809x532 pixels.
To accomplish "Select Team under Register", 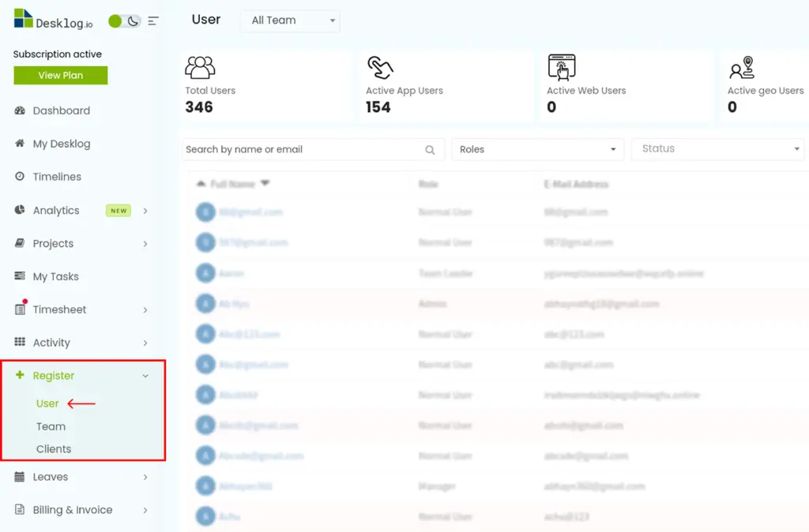I will pyautogui.click(x=51, y=426).
